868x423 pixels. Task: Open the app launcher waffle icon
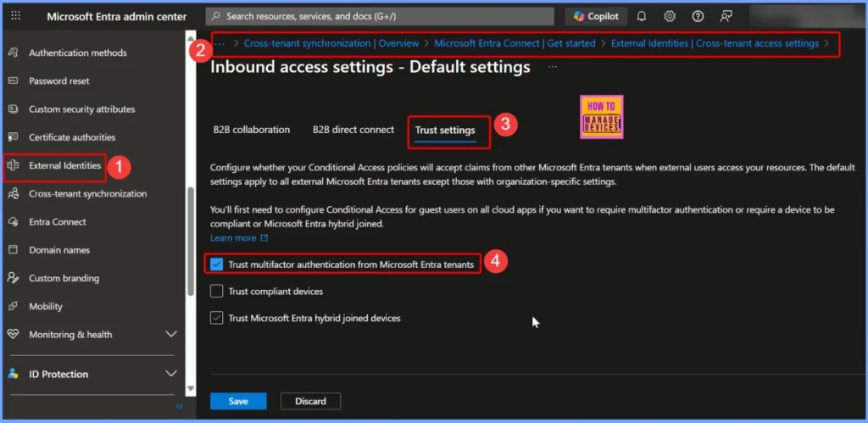pyautogui.click(x=16, y=16)
